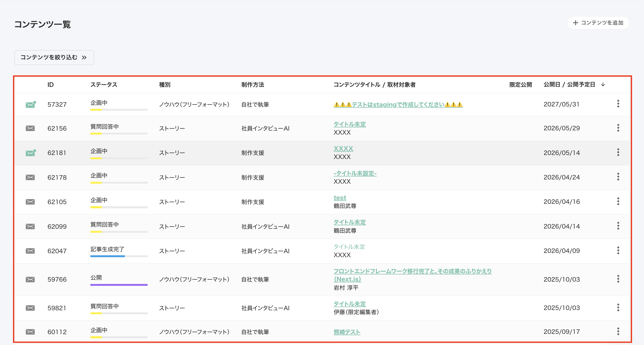Viewport: 644px width, 345px height.
Task: Click the purple 公開 progress bar
Action: pos(119,285)
